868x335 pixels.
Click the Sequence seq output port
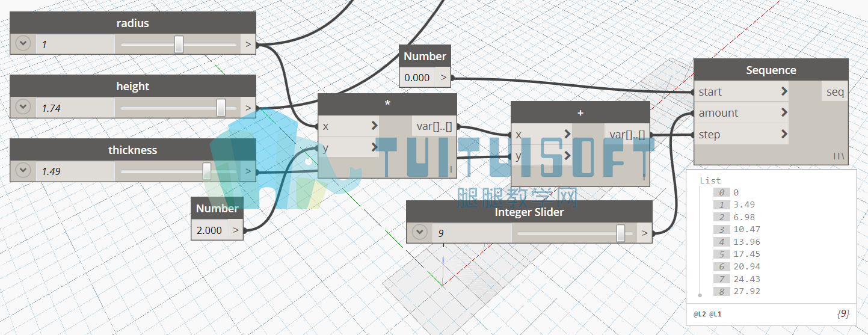[x=835, y=91]
